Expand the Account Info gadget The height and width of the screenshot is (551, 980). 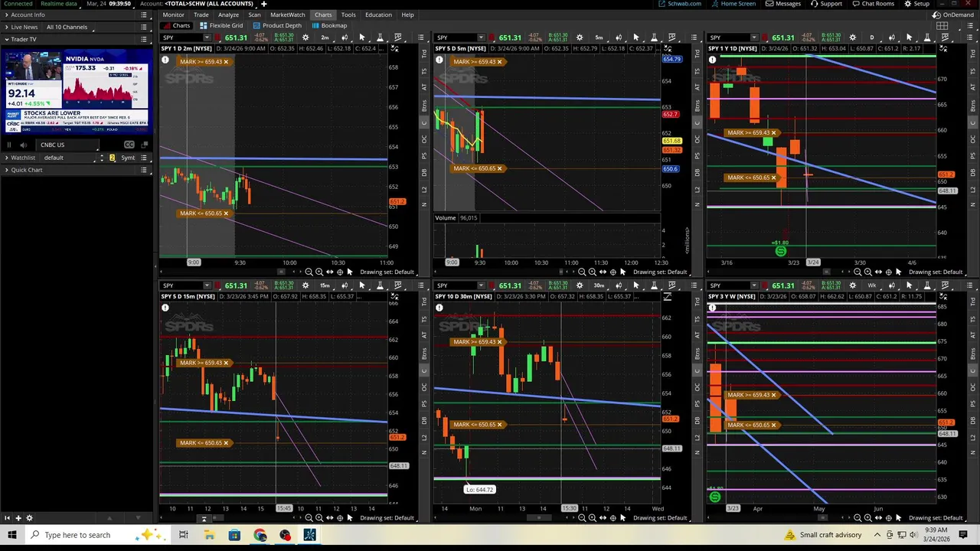click(x=6, y=15)
